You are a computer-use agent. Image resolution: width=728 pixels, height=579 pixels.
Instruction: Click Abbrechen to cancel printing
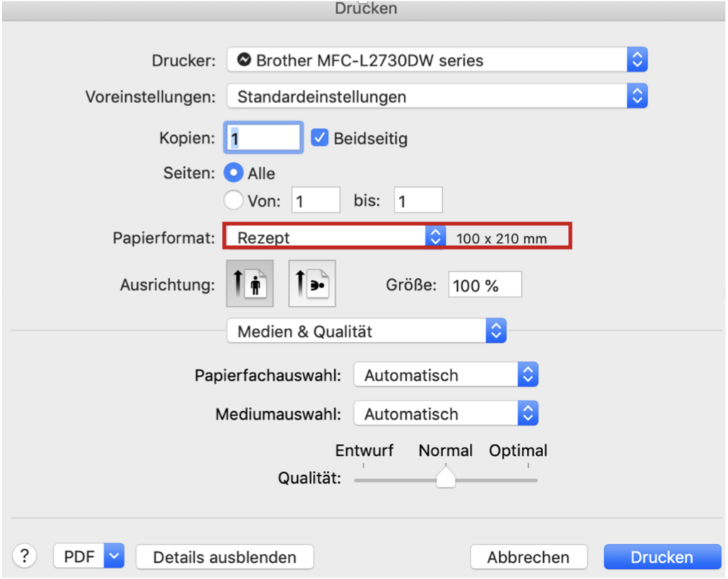pyautogui.click(x=529, y=557)
